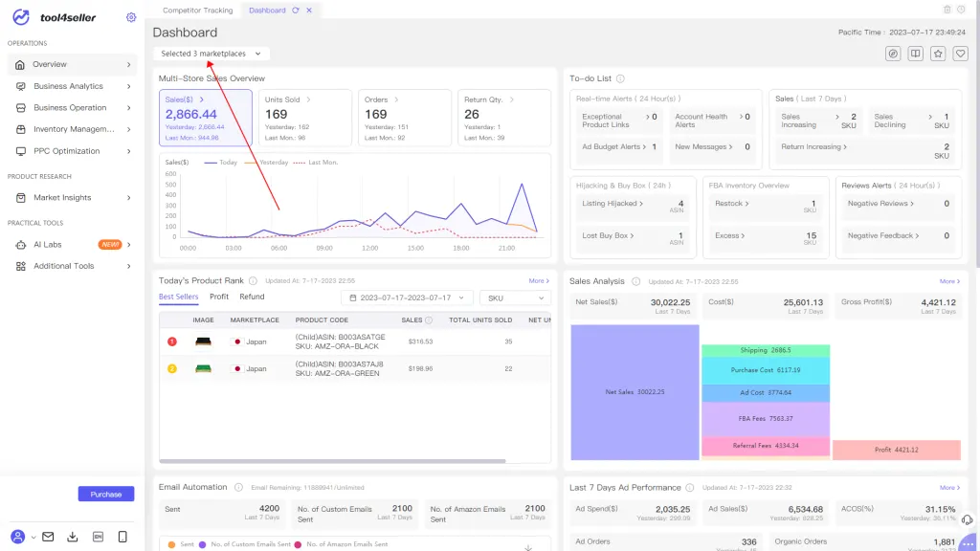Click the heart icon at top right
980x551 pixels.
pyautogui.click(x=960, y=54)
